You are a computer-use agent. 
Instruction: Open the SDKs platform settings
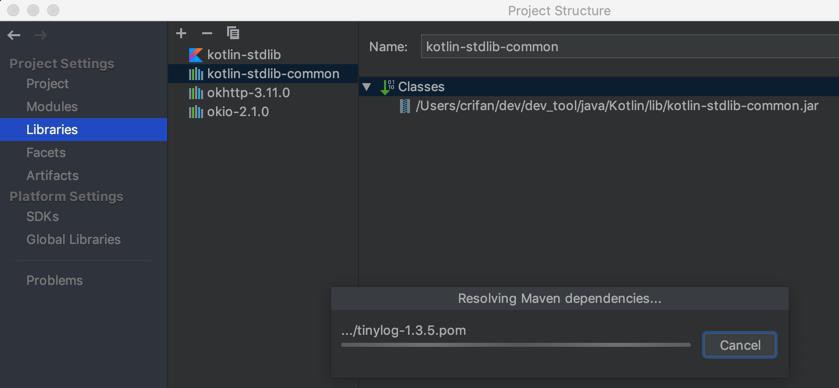tap(43, 217)
